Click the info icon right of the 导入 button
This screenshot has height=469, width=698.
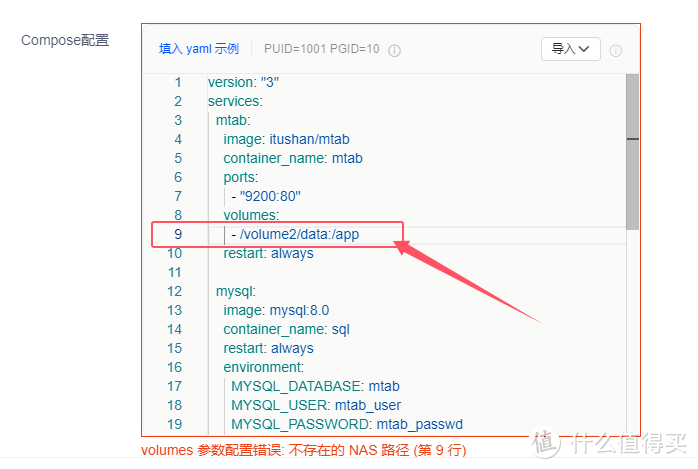616,51
